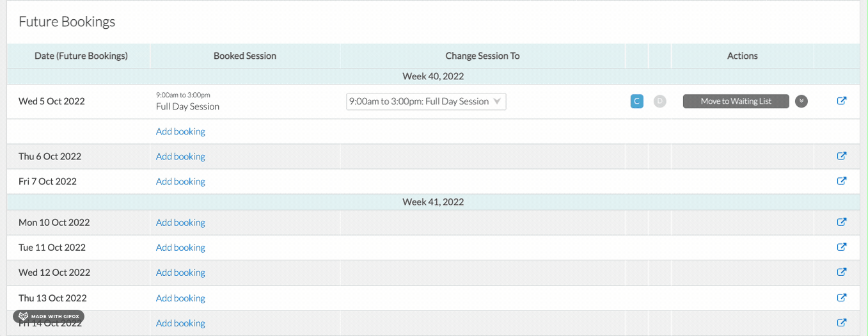Add another booking under Wed 5 Oct
Screen dimensions: 868x336
[x=180, y=131]
